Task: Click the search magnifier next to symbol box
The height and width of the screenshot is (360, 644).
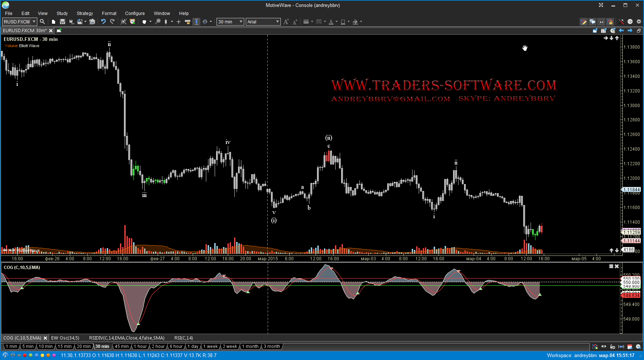Action: tap(42, 22)
